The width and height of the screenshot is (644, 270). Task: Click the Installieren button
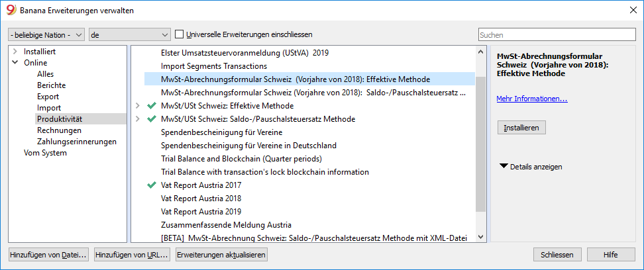521,128
